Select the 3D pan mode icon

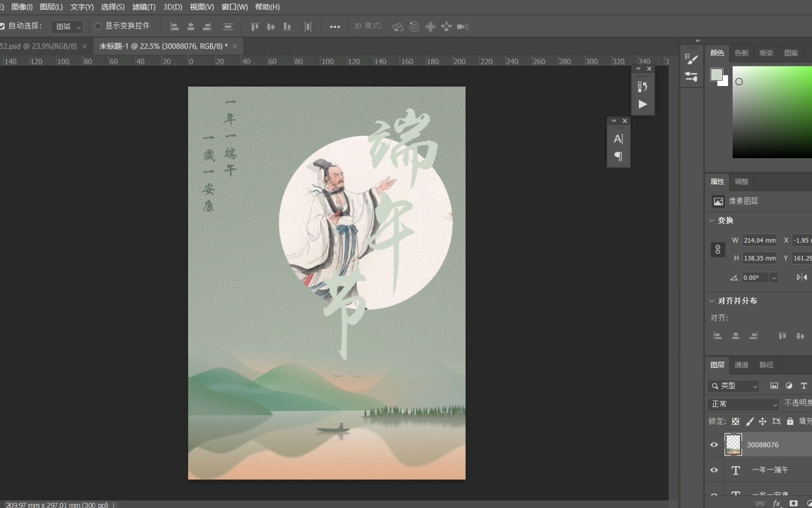point(430,27)
